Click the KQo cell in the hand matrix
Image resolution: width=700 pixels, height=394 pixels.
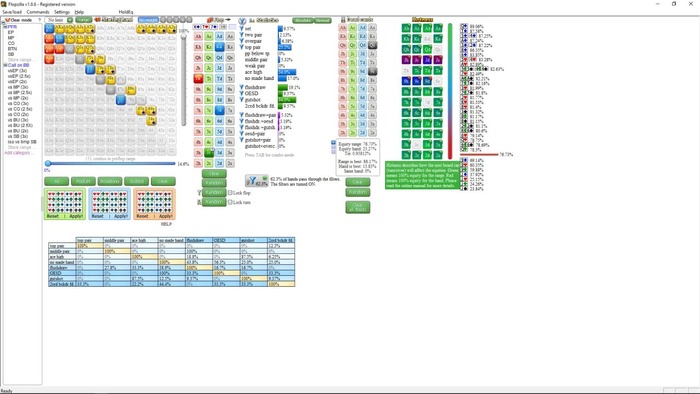59,49
